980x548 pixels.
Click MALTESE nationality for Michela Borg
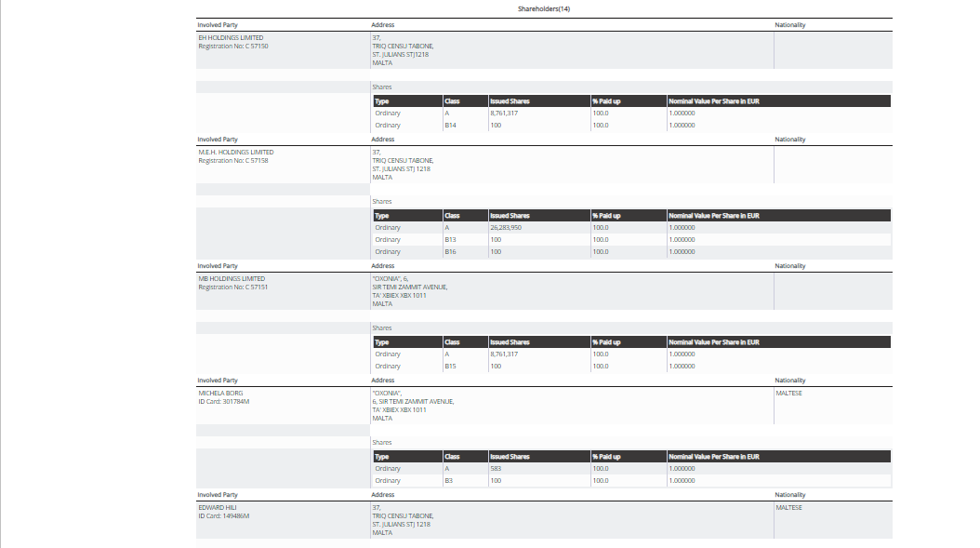pyautogui.click(x=788, y=394)
